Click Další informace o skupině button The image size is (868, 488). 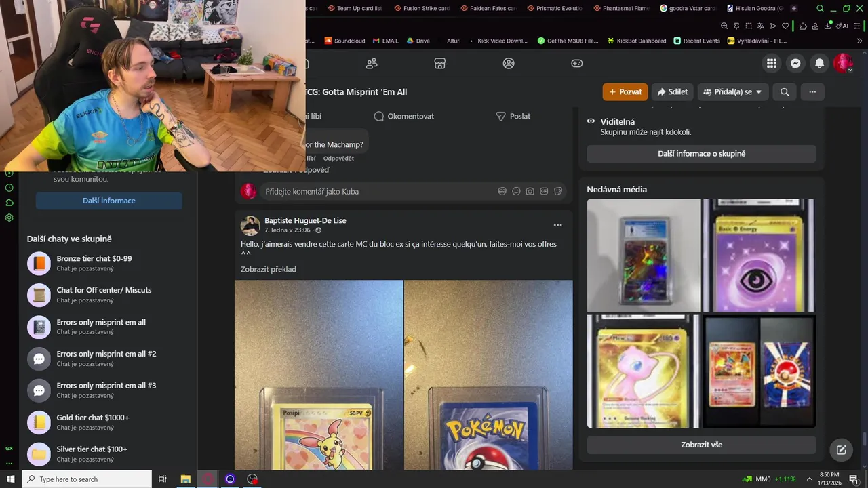[701, 154]
